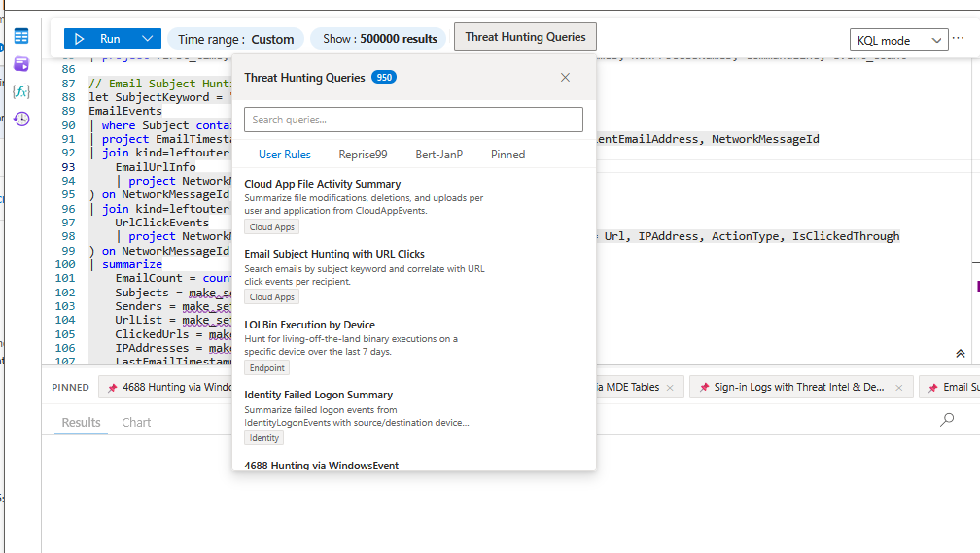
Task: Open LOLBin Execution by Device query
Action: (309, 325)
